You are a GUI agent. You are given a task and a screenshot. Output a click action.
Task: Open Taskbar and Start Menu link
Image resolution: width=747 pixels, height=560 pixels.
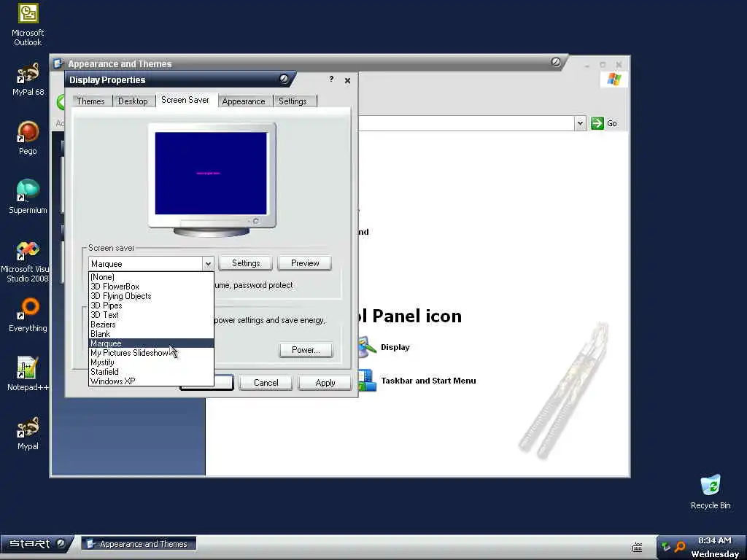click(428, 381)
